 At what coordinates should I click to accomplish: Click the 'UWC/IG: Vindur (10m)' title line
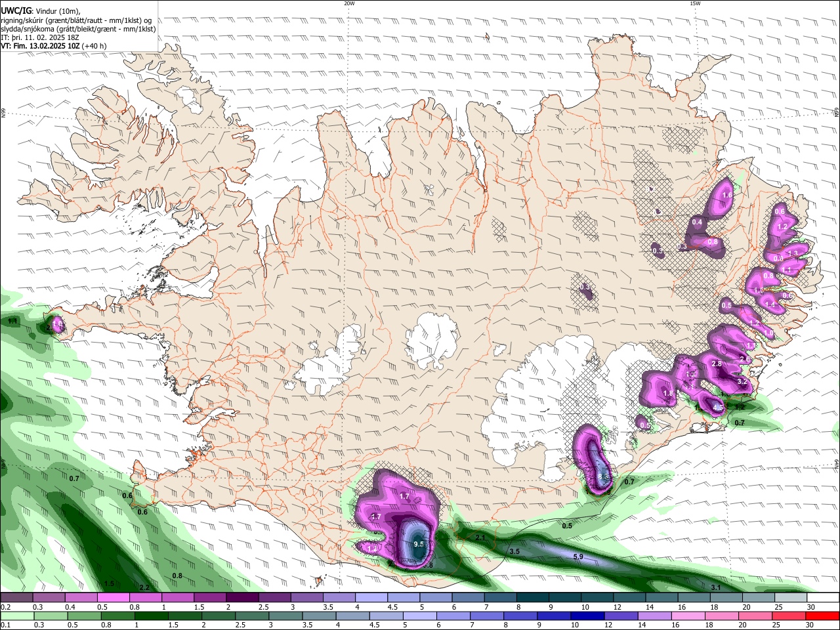tap(40, 11)
